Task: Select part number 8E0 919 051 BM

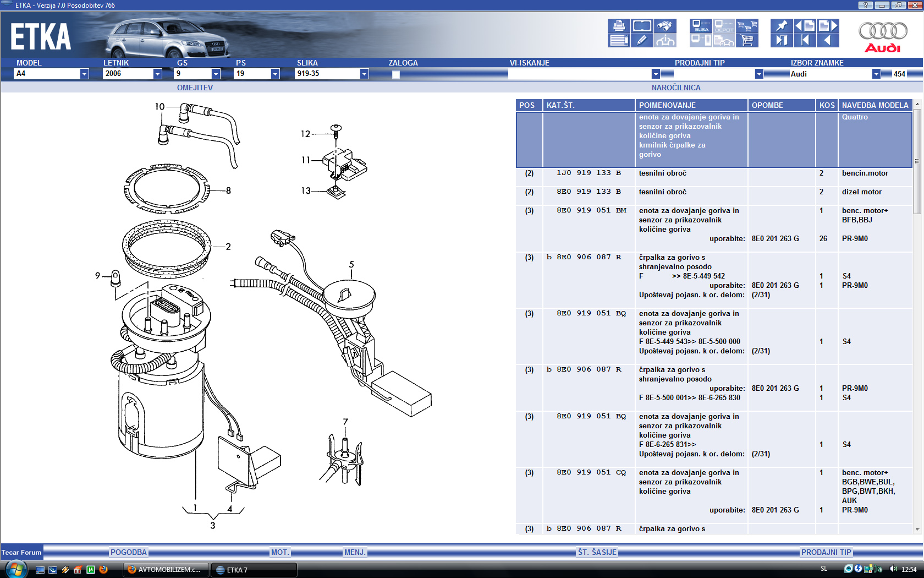Action: [x=592, y=210]
